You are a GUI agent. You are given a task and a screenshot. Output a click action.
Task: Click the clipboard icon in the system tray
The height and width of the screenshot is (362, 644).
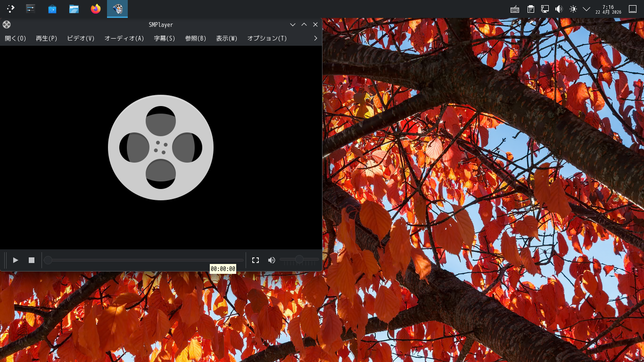coord(530,8)
